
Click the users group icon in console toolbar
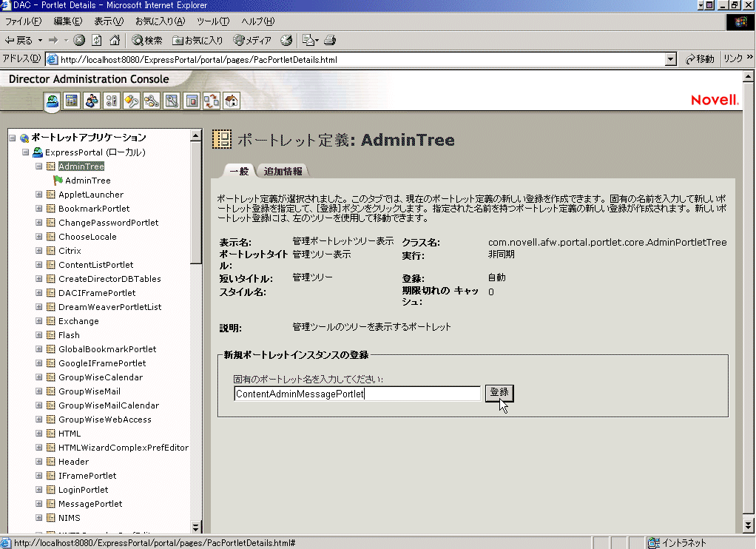coord(92,101)
